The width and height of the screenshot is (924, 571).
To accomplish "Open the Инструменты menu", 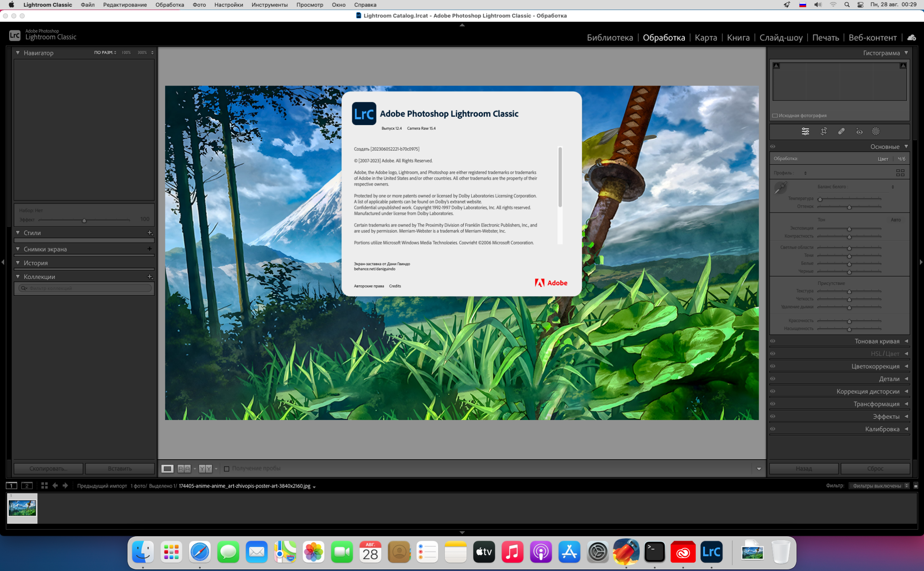I will tap(269, 5).
